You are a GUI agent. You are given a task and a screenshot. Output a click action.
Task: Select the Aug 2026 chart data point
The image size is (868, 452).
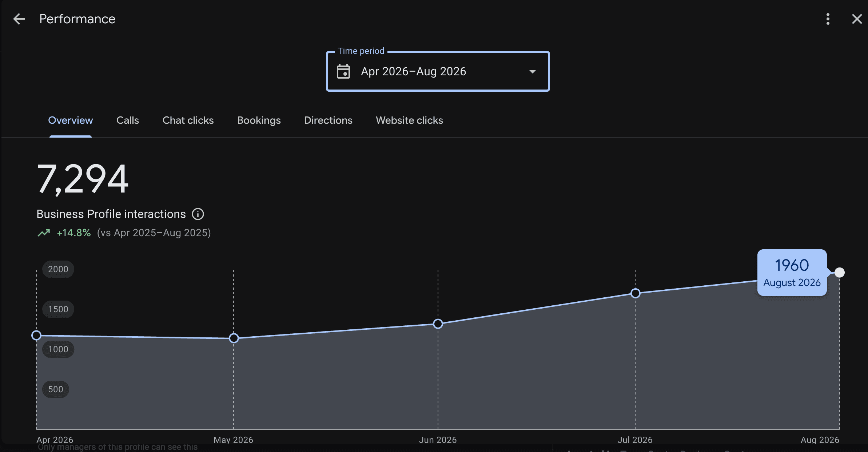pyautogui.click(x=840, y=273)
